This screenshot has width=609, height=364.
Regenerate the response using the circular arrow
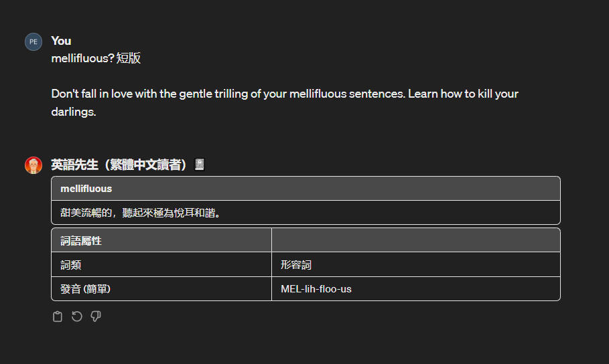76,316
